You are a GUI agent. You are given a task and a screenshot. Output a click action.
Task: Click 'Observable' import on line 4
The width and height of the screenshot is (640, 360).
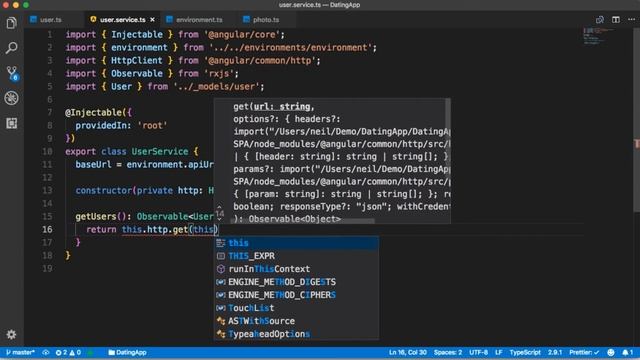click(x=137, y=73)
